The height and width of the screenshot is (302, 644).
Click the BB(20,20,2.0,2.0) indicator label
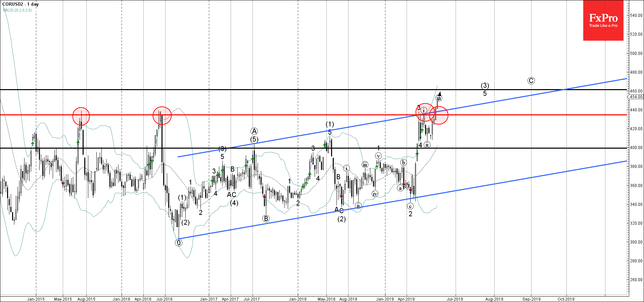17,10
